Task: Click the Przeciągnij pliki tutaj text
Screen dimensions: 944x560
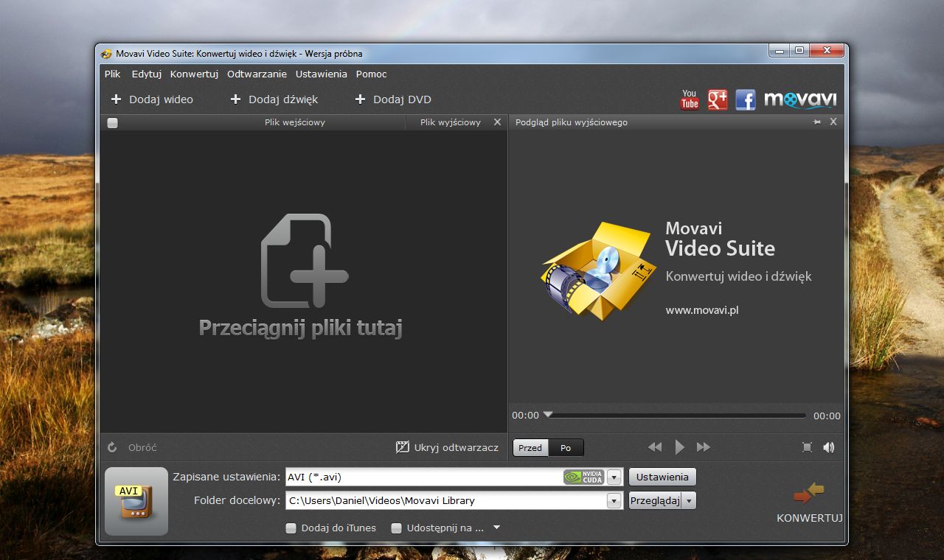Action: point(301,328)
